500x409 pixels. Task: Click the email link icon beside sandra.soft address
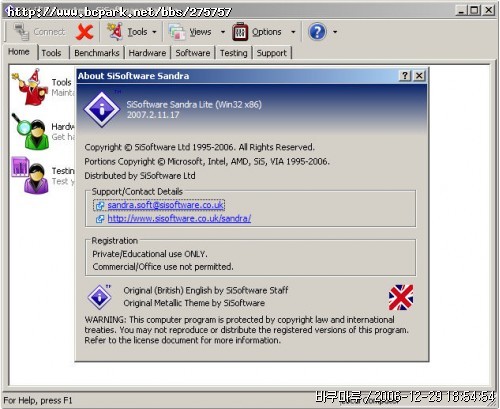100,206
